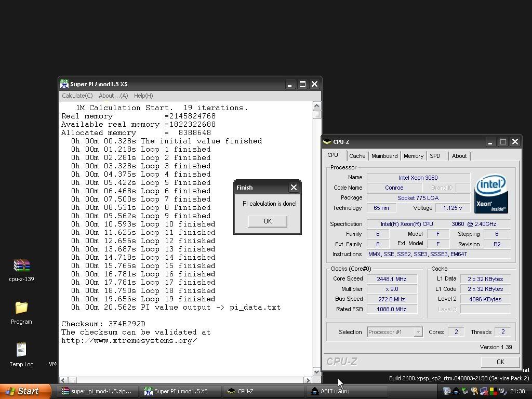Click the green arrow safely remove hardware tray icon
This screenshot has height=399, width=532.
465,391
